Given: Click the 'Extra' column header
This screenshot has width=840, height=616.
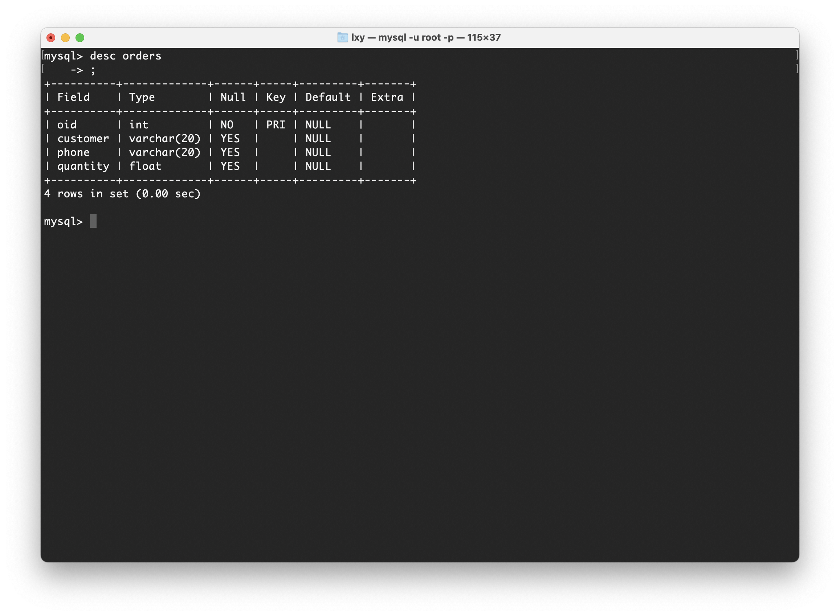Looking at the screenshot, I should tap(387, 97).
